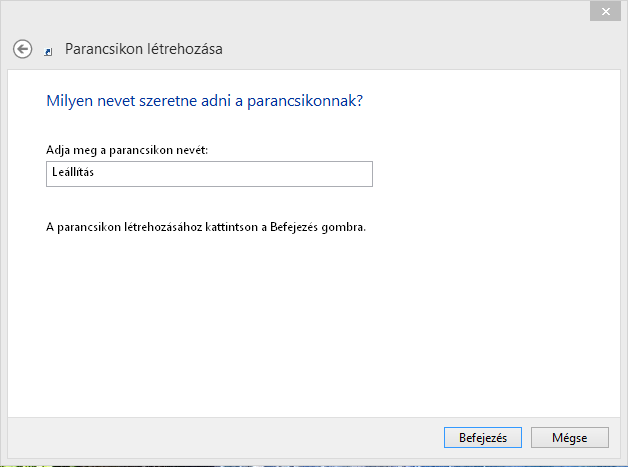Click the instruction sentence about Befejezés gombra
Image resolution: width=628 pixels, height=467 pixels.
[x=206, y=227]
